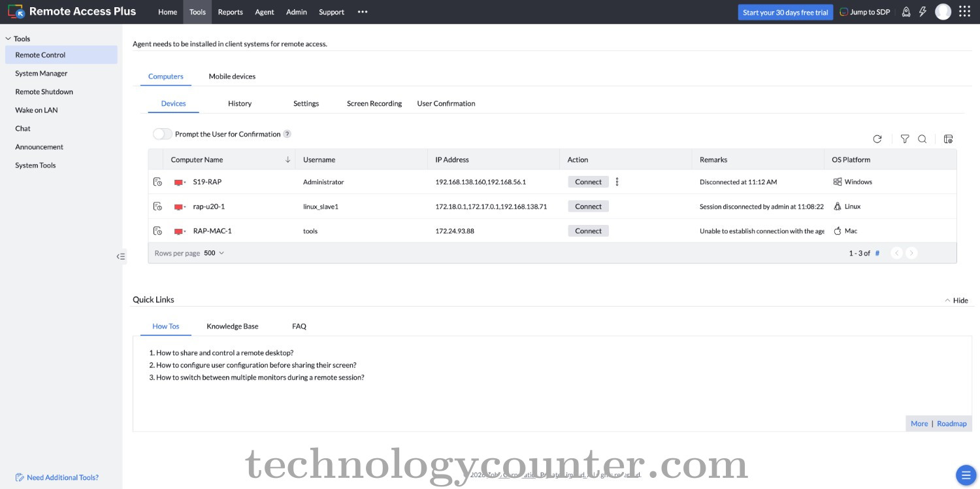Open the Knowledge Base tab

(233, 326)
